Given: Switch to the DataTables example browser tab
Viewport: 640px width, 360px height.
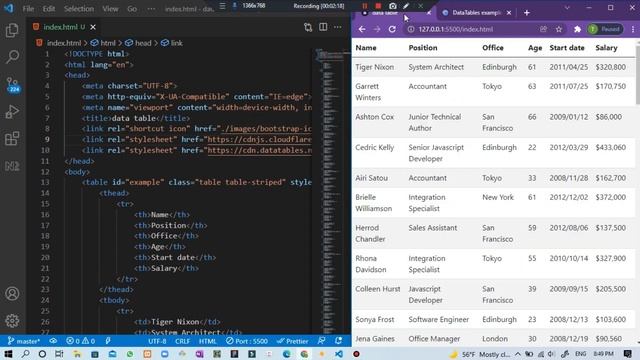Looking at the screenshot, I should click(x=476, y=13).
